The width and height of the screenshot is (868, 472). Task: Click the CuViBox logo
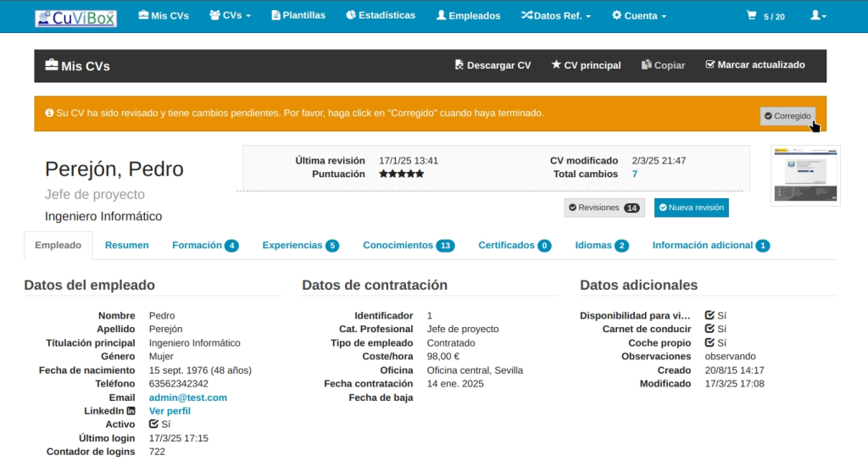[x=75, y=17]
